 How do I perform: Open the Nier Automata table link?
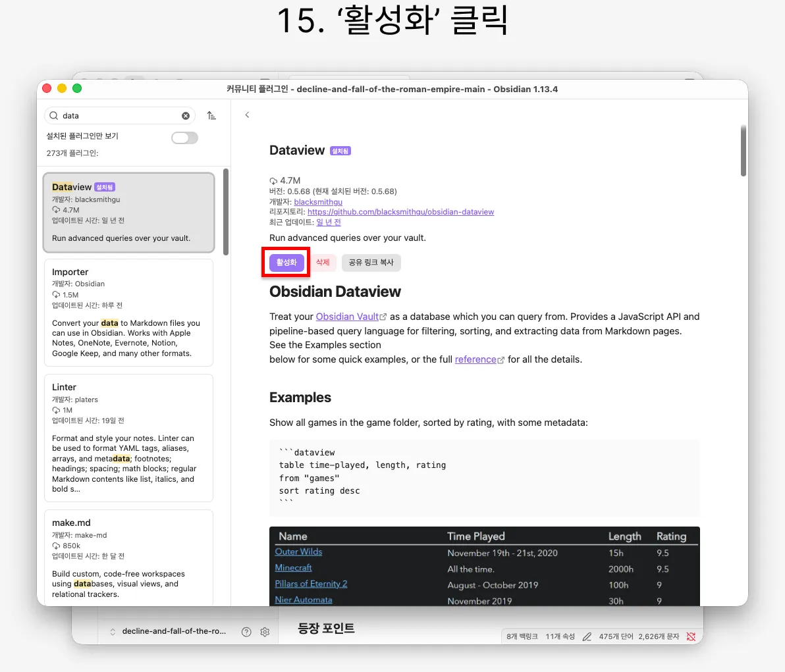click(x=304, y=600)
